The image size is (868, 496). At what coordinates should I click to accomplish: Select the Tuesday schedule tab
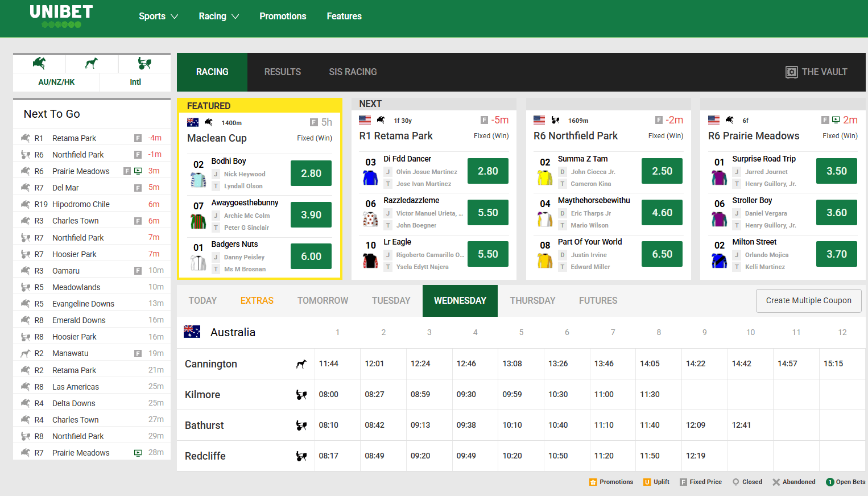pos(391,301)
